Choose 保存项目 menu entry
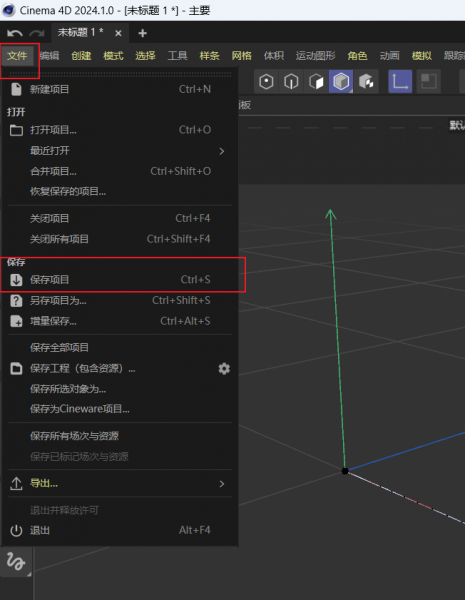The image size is (465, 600). pos(120,280)
